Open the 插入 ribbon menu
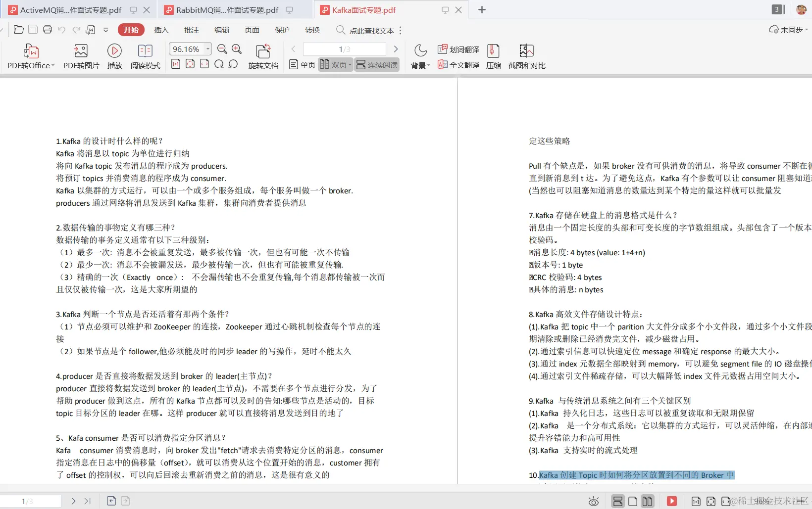 (x=160, y=30)
